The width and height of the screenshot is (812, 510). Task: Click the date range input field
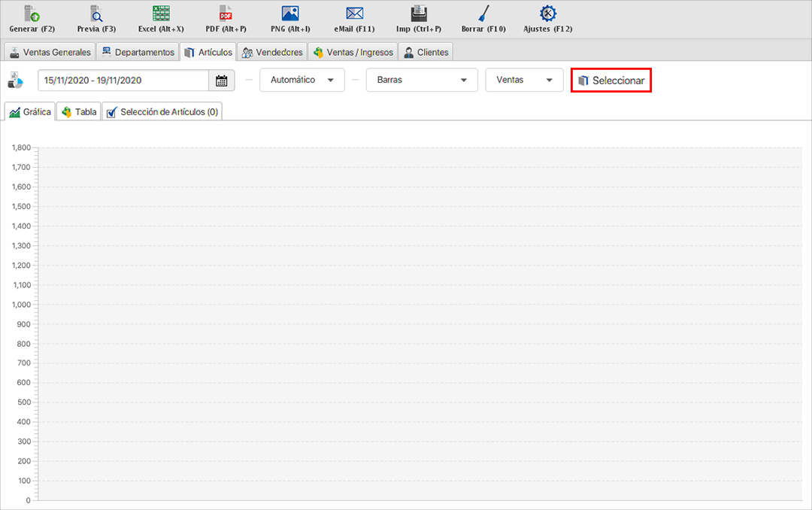tap(123, 80)
